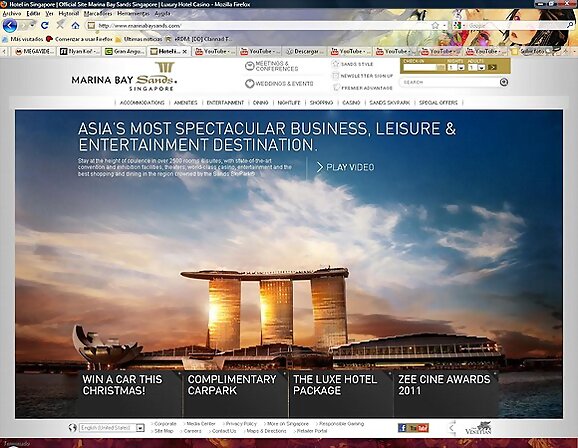578x448 pixels.
Task: Open Comenzar a usar Firefox bookmark
Action: [x=79, y=39]
